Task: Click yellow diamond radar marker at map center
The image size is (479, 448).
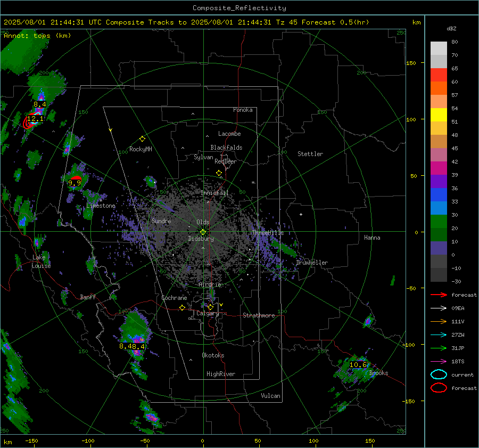Action: (x=203, y=232)
